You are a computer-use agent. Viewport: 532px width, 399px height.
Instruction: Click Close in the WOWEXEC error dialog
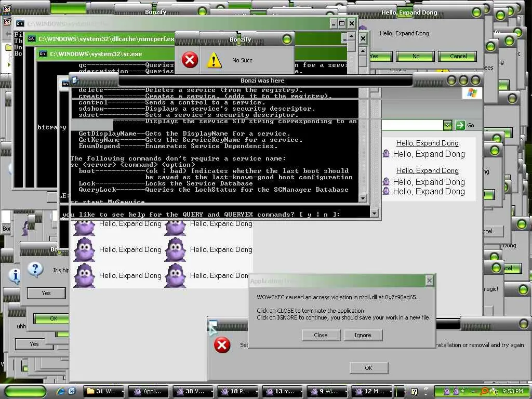[x=321, y=335]
